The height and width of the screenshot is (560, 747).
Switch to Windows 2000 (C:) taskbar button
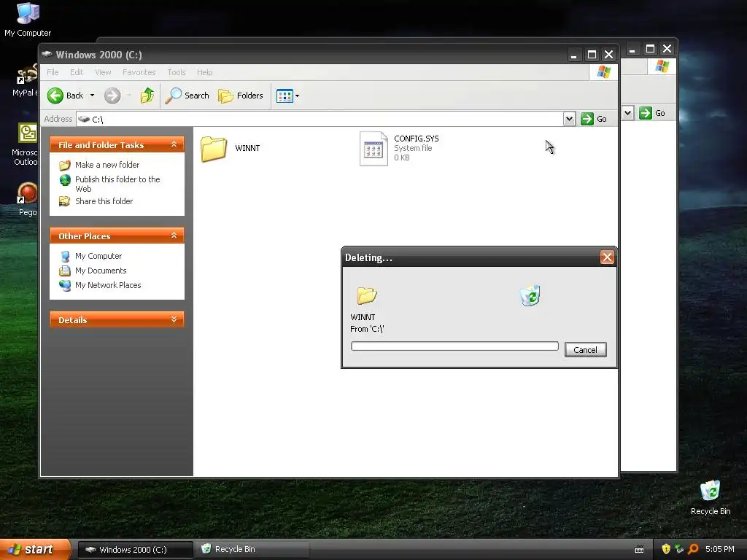coord(135,550)
